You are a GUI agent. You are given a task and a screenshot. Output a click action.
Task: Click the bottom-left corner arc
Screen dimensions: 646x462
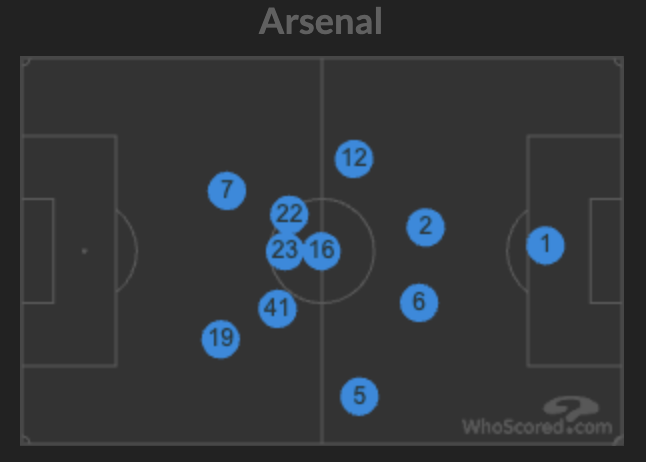(x=25, y=438)
